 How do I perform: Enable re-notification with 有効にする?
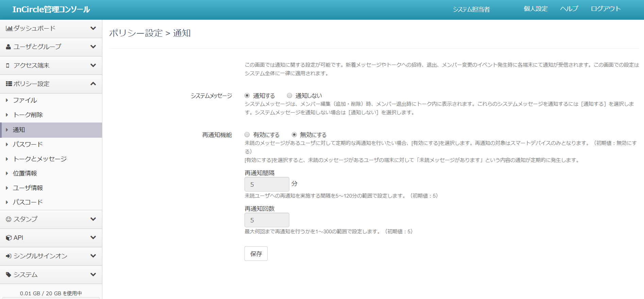click(247, 135)
